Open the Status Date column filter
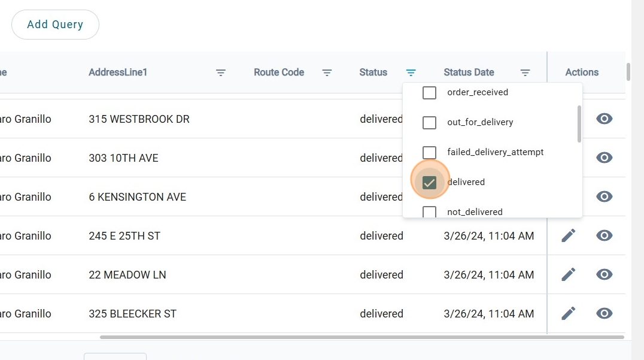 (525, 72)
